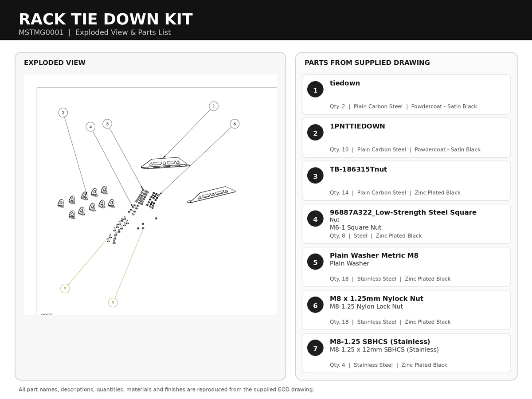
Task: Click the upper tiedown bracket in drawing
Action: 165,163
